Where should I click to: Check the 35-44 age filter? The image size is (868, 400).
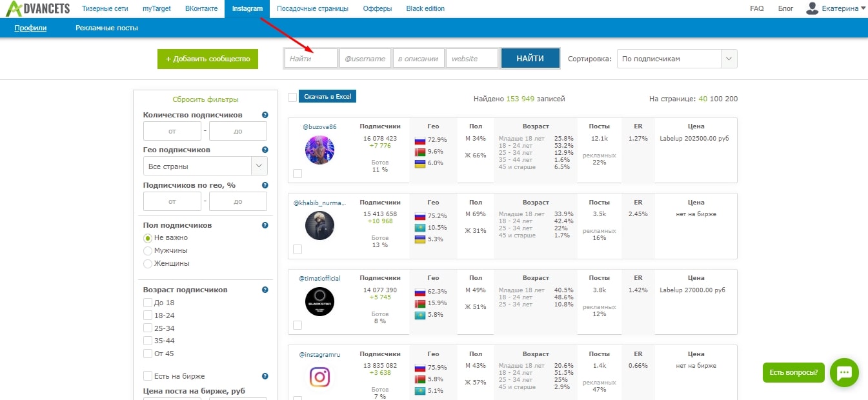148,341
